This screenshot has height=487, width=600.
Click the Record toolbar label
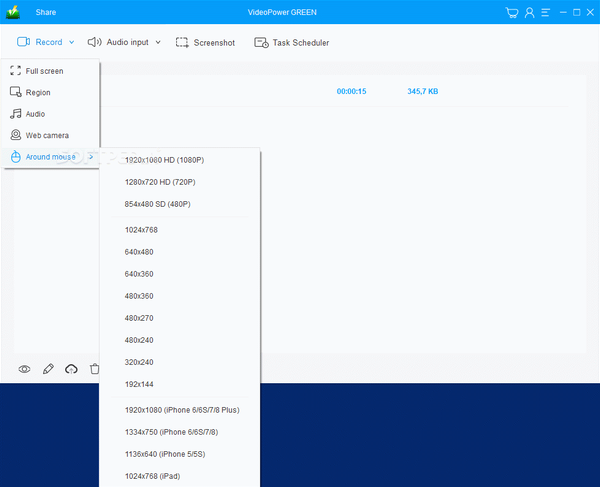coord(49,42)
